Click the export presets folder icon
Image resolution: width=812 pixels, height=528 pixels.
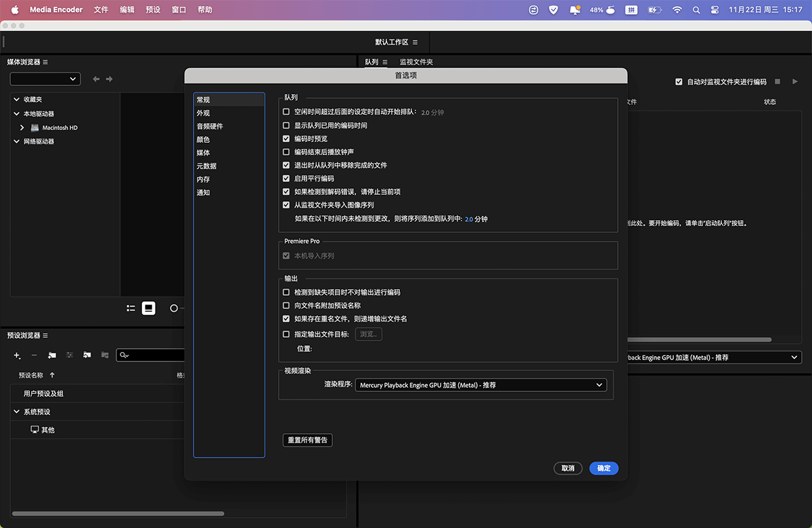tap(105, 355)
